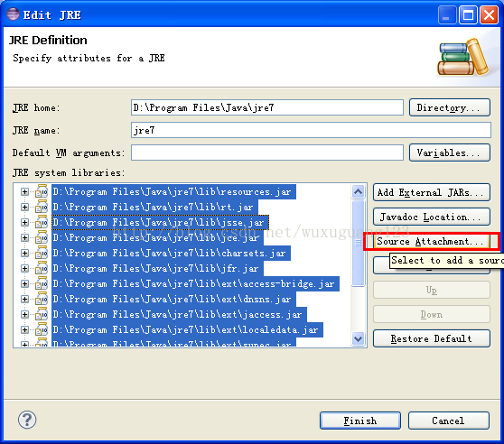Screen dimensions: 504x444
Task: Click the jar icon beside localedata.jar
Action: (42, 329)
